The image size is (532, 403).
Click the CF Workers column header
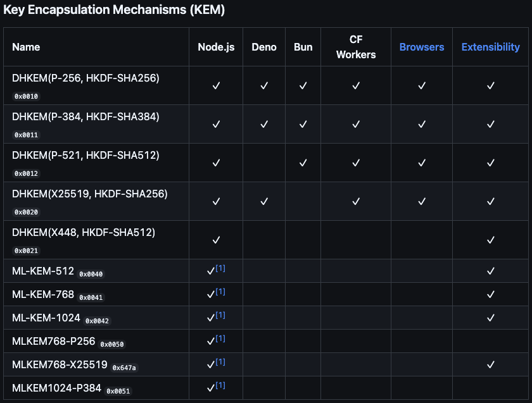(x=356, y=47)
